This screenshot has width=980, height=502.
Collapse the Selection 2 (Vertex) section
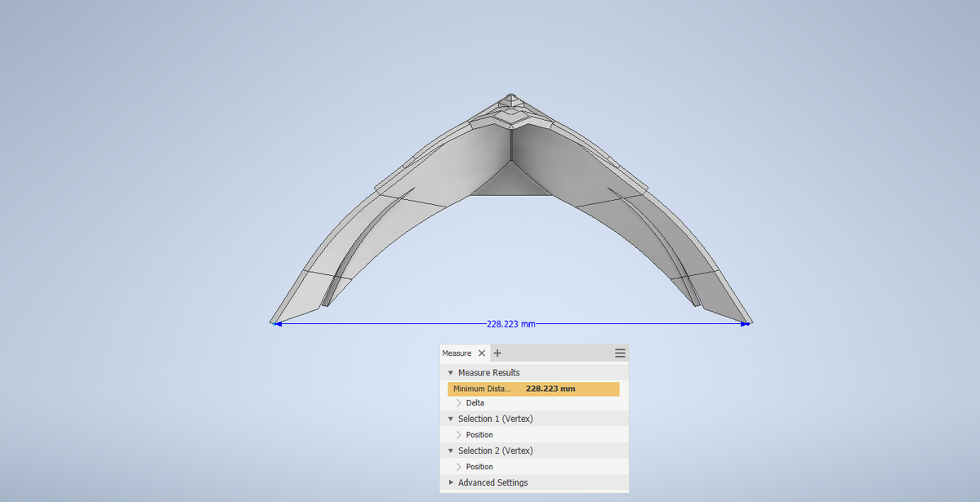click(450, 451)
